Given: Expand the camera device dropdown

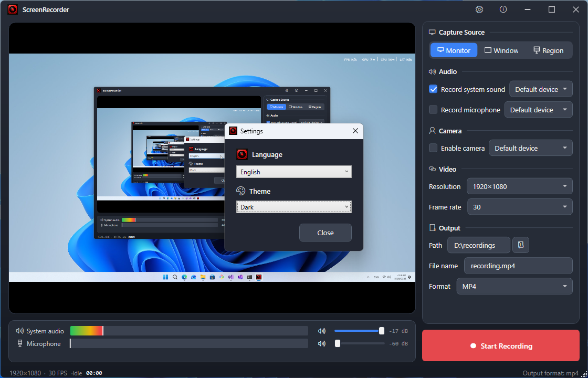Looking at the screenshot, I should (531, 148).
